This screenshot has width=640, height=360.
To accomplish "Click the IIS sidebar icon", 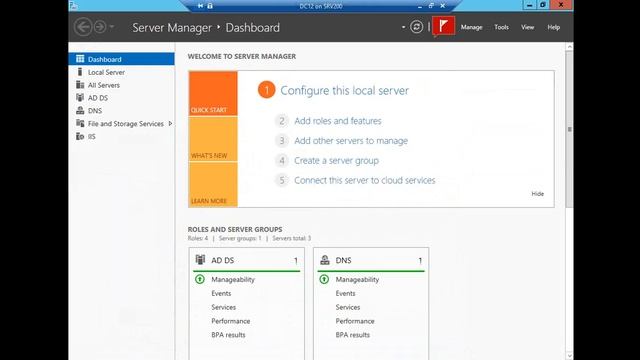I will point(80,136).
